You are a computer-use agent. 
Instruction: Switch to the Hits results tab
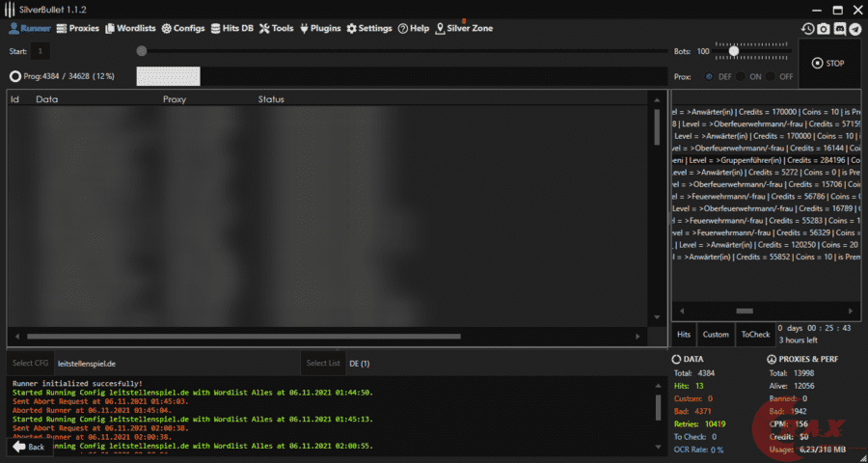pos(684,335)
